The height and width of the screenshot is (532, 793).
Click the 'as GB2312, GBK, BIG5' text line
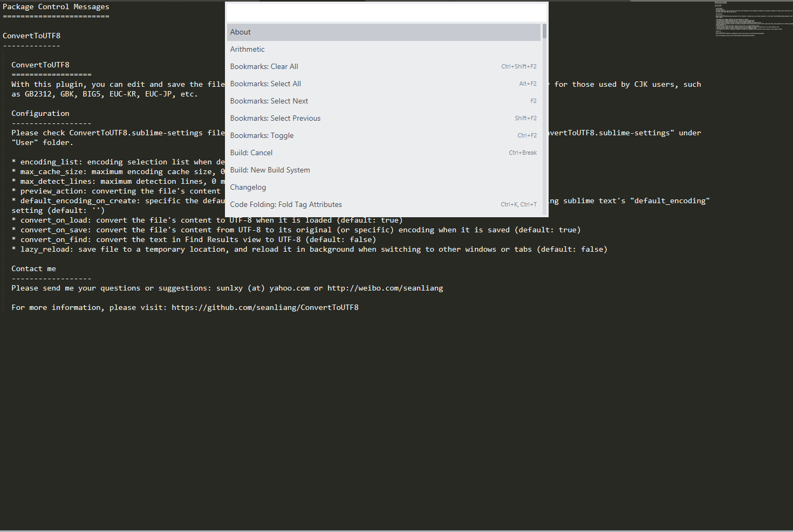tap(105, 94)
